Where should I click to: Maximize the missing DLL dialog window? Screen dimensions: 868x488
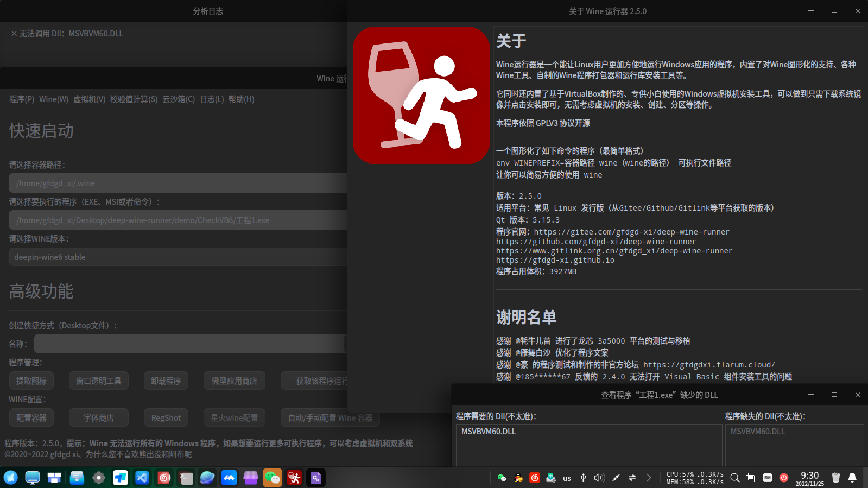click(834, 395)
